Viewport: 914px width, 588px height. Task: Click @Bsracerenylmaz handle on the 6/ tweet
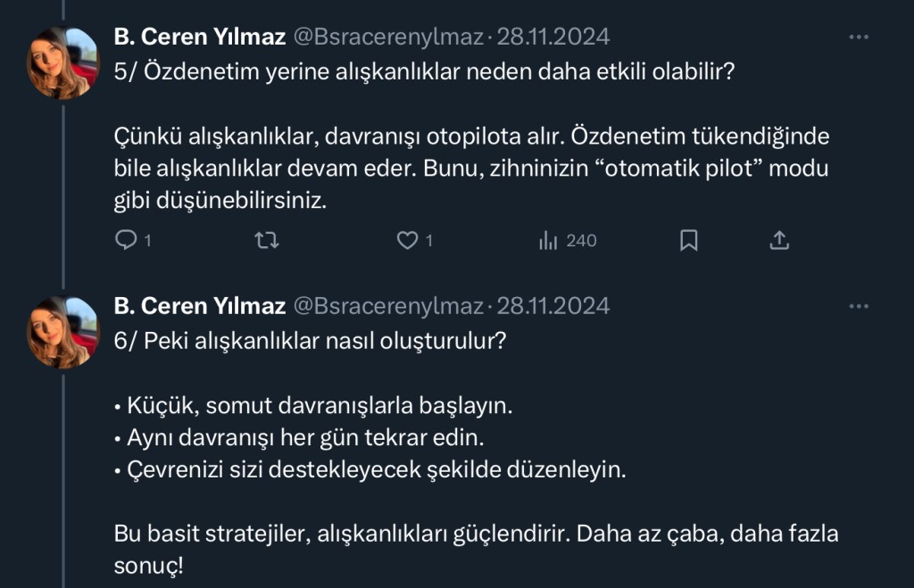(388, 306)
